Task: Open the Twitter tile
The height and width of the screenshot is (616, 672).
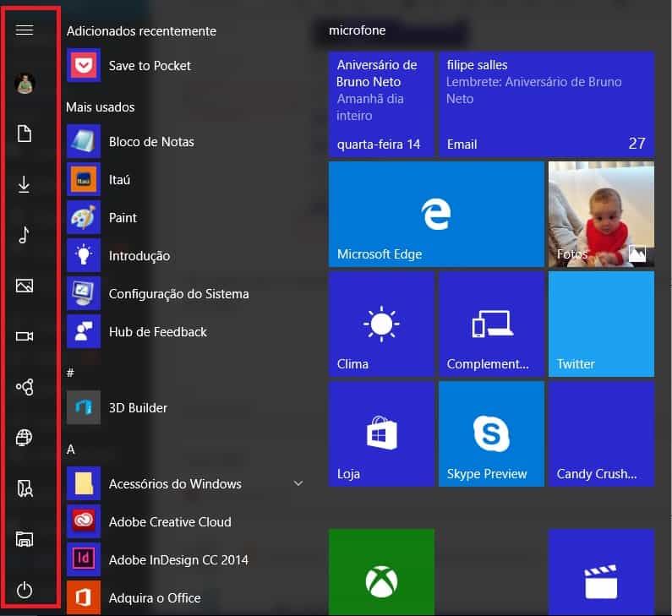Action: click(601, 324)
